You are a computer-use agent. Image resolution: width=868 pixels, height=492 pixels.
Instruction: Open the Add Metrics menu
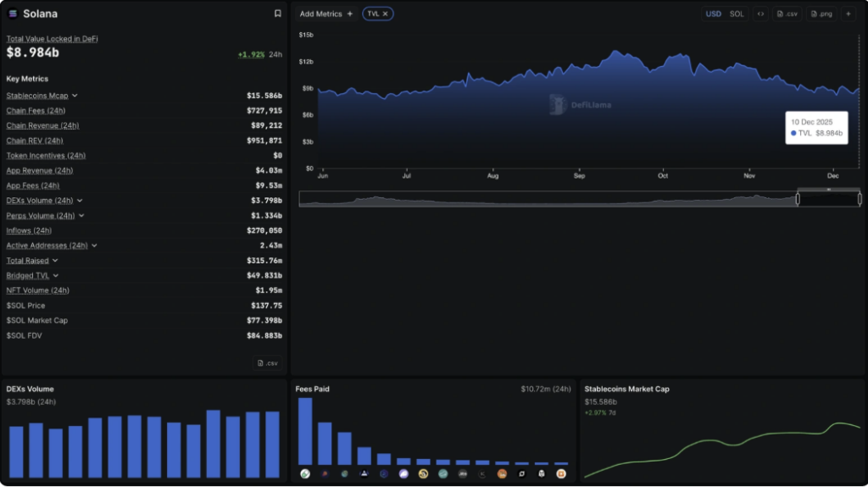point(326,14)
